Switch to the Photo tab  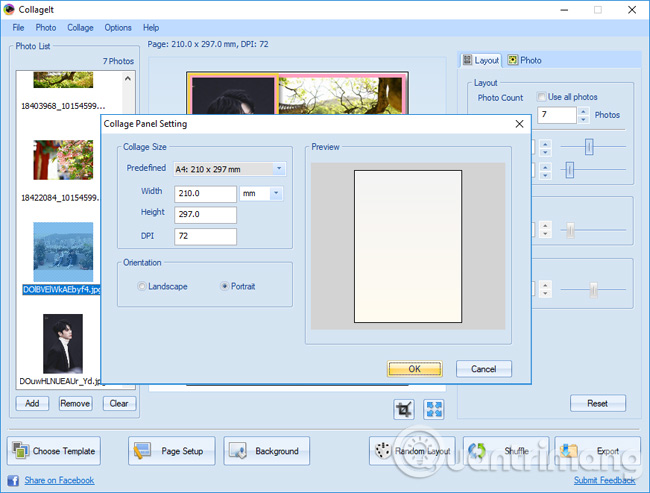[524, 60]
